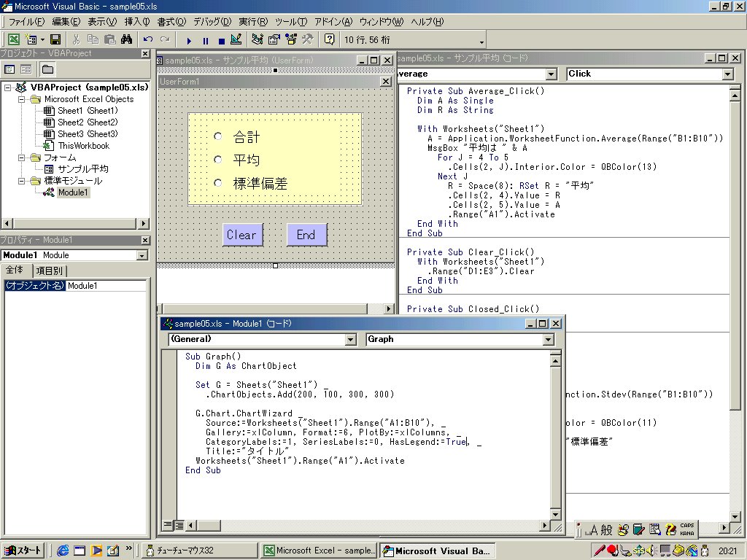
Task: Select the 合計 radio button on the UserForm
Action: (x=217, y=136)
